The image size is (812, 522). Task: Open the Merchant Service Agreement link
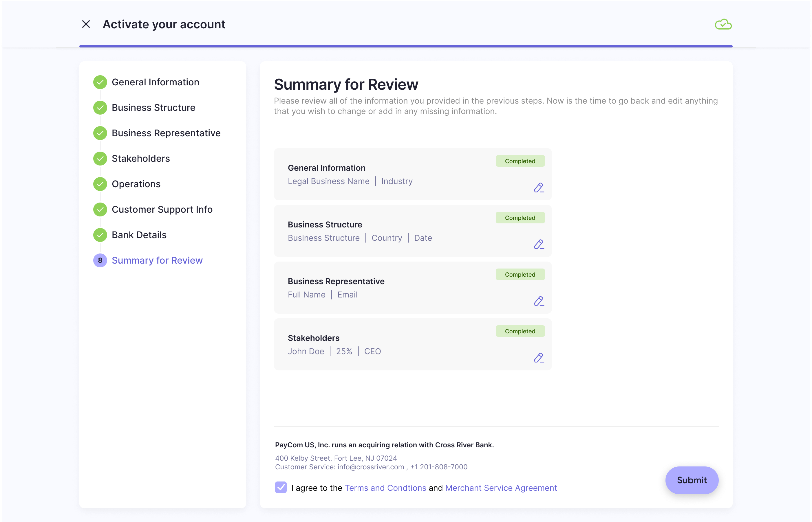501,488
